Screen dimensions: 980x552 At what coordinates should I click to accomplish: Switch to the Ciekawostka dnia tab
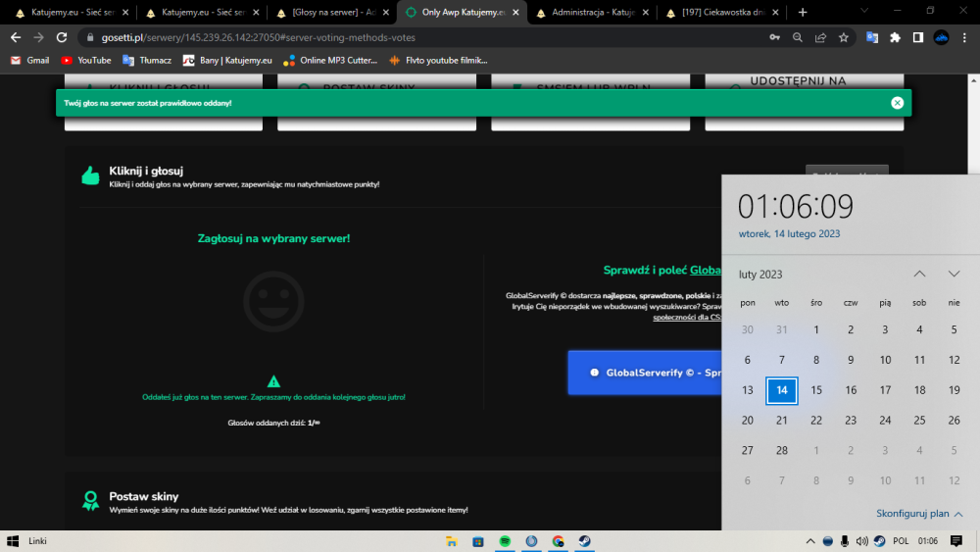[x=722, y=12]
